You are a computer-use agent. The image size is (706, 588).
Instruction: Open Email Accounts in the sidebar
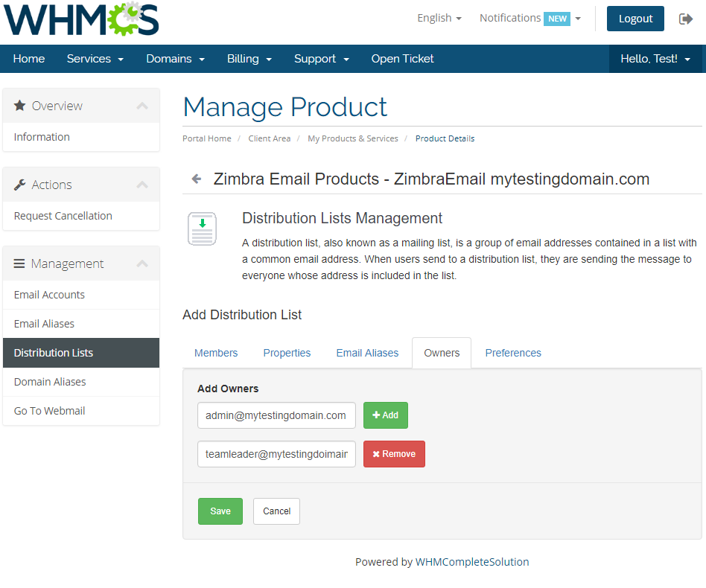[81, 295]
